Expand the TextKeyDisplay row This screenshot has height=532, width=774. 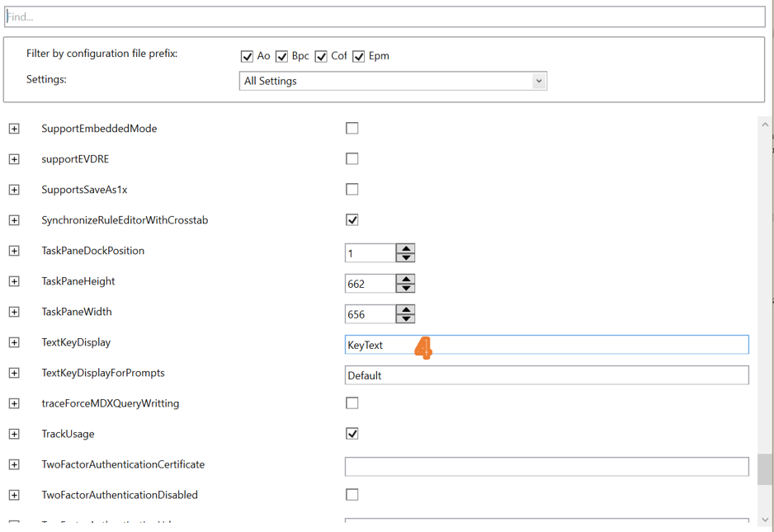(x=14, y=343)
